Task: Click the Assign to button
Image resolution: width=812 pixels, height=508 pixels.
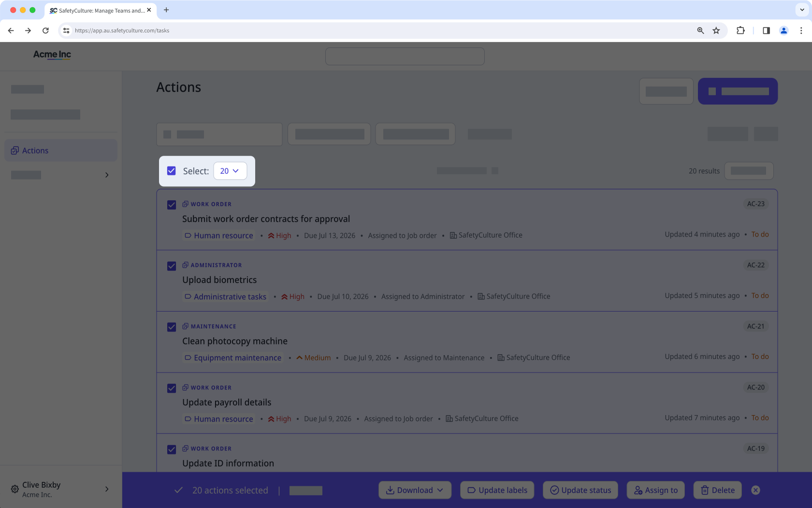Action: coord(656,490)
